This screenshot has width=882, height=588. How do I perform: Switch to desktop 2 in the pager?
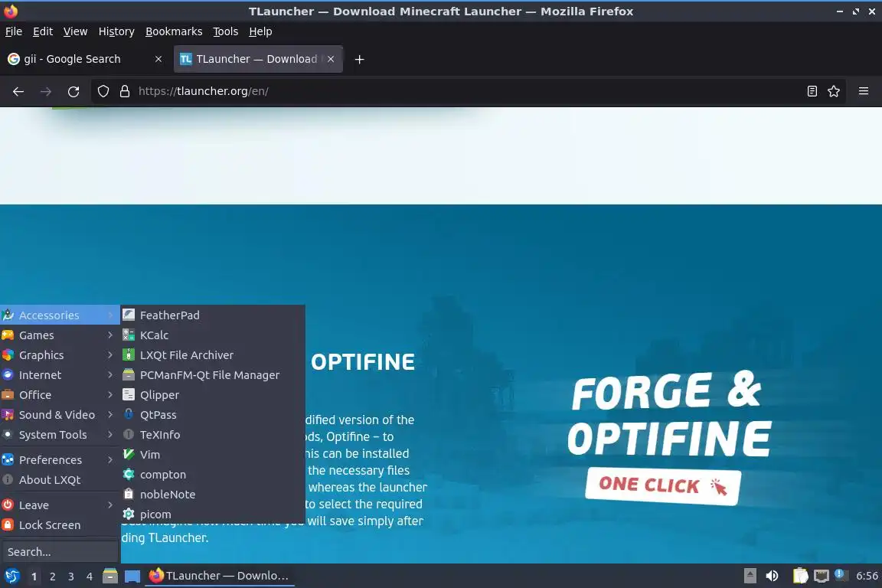coord(52,577)
